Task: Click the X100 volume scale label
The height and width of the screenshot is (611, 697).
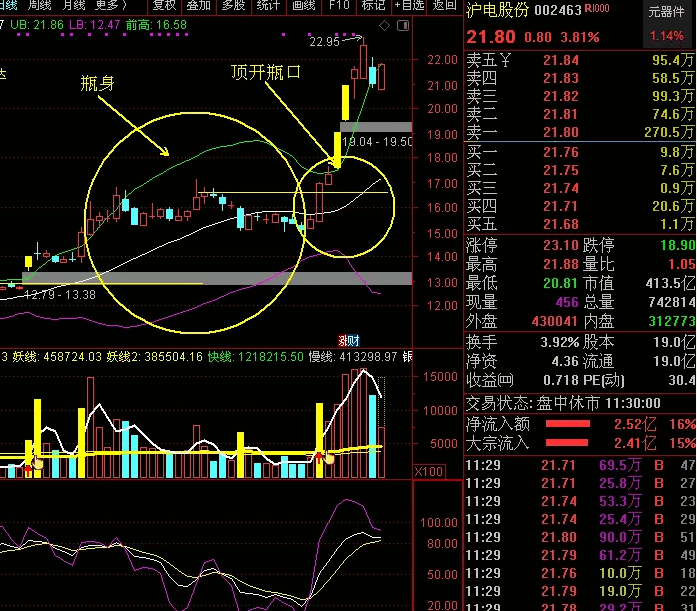Action: (429, 472)
